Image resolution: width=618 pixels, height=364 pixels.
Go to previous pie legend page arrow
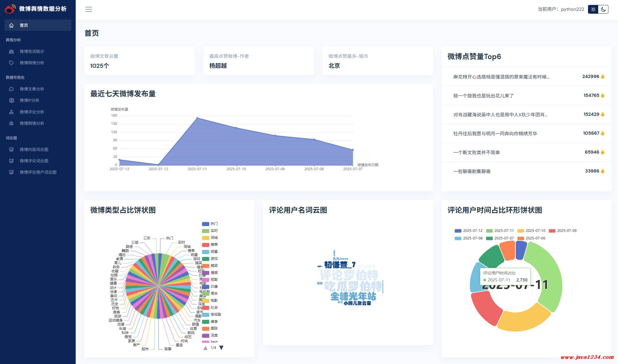[205, 348]
